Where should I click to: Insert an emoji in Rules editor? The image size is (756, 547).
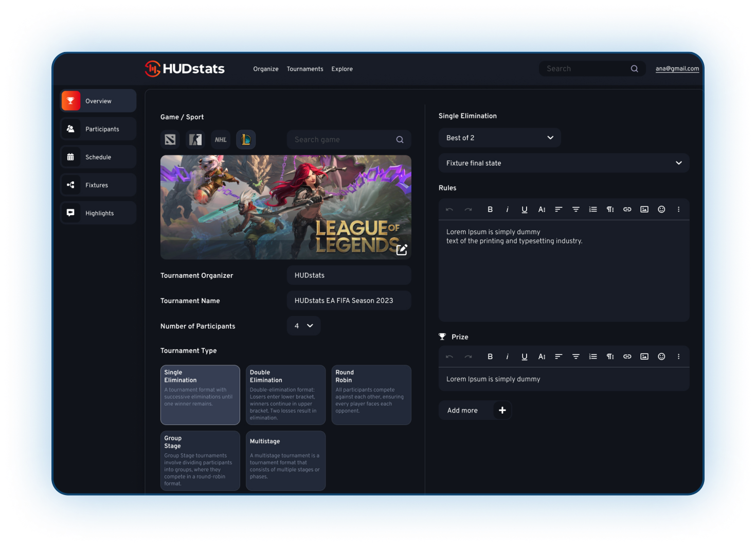(661, 209)
